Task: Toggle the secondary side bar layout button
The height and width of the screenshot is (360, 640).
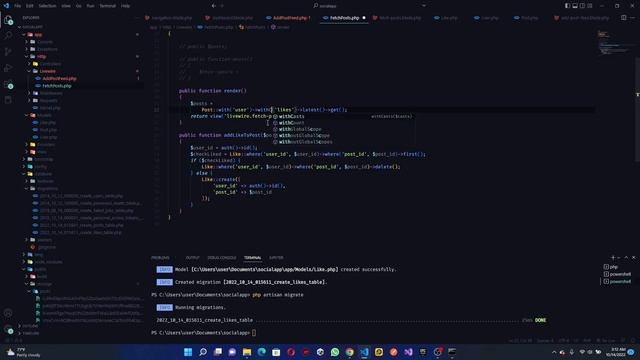Action: coord(582,6)
